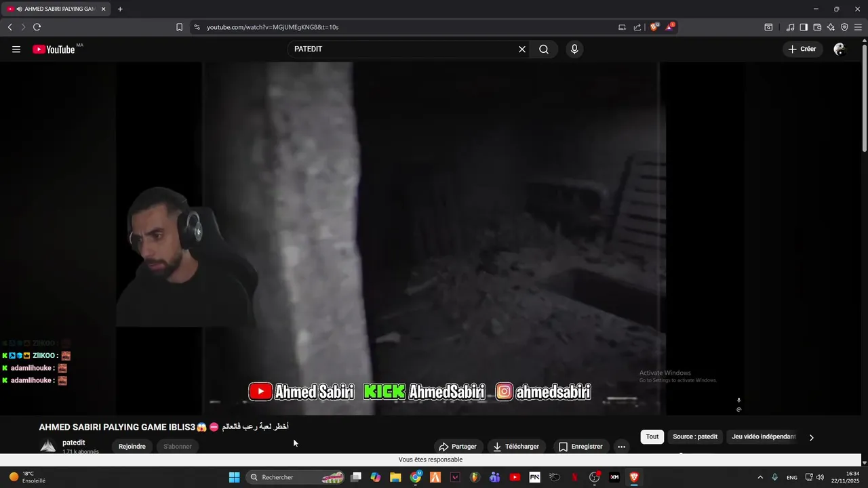Viewport: 868px width, 488px height.
Task: Open Copilot from the taskbar
Action: 376,477
